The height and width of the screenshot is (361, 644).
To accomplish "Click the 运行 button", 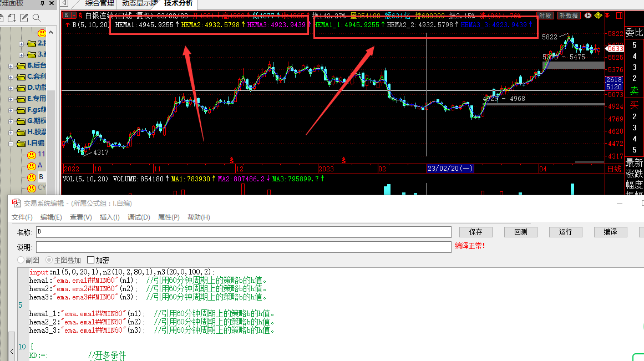I will click(x=566, y=232).
